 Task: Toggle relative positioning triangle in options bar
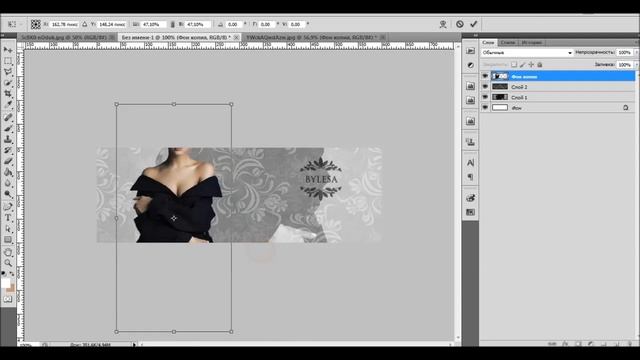85,24
